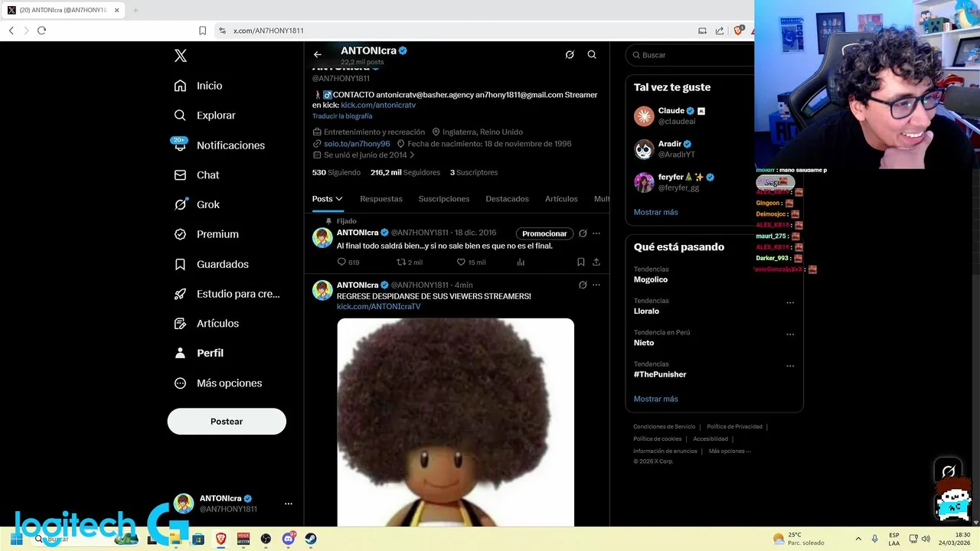Click Traducir la biografía

click(342, 116)
